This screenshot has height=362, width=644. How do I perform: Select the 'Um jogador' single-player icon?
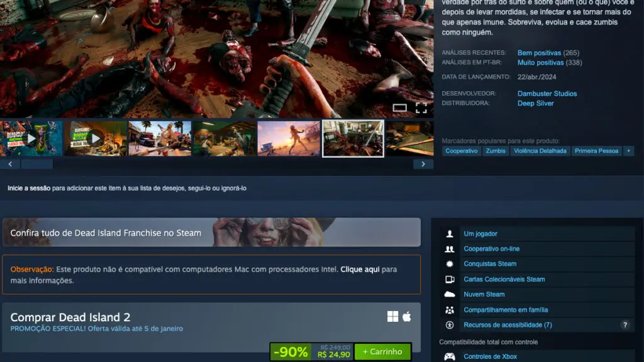[x=450, y=233]
